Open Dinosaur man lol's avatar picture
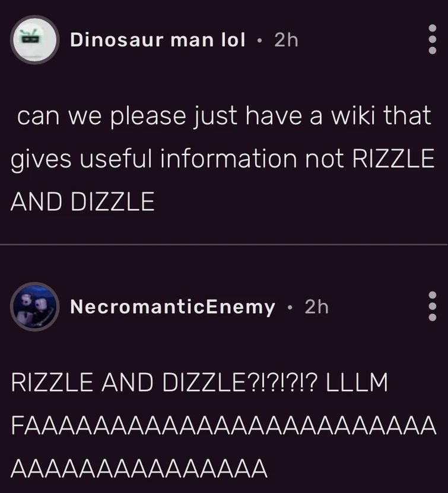 35,40
